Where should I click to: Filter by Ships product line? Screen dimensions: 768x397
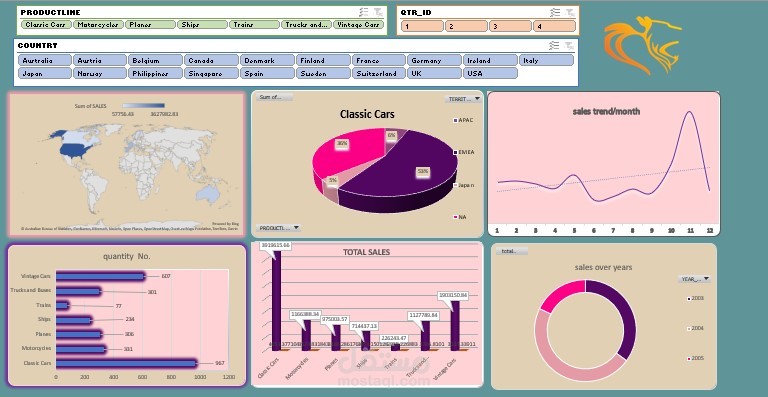202,24
